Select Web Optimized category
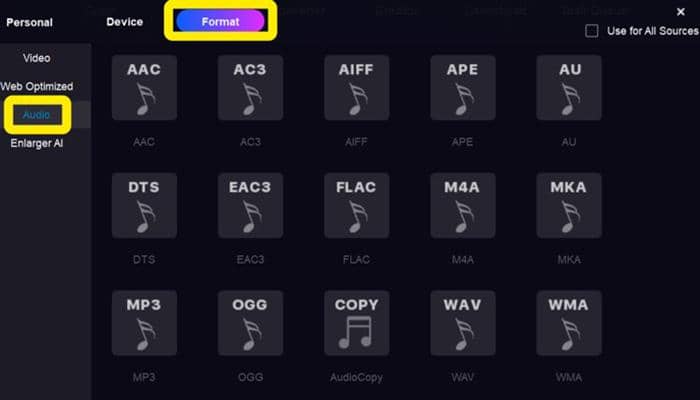 [x=37, y=87]
